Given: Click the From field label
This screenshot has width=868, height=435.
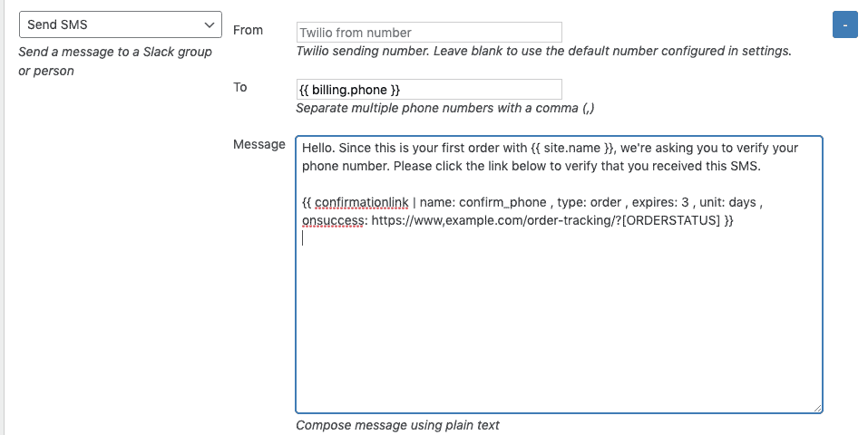Looking at the screenshot, I should click(248, 30).
